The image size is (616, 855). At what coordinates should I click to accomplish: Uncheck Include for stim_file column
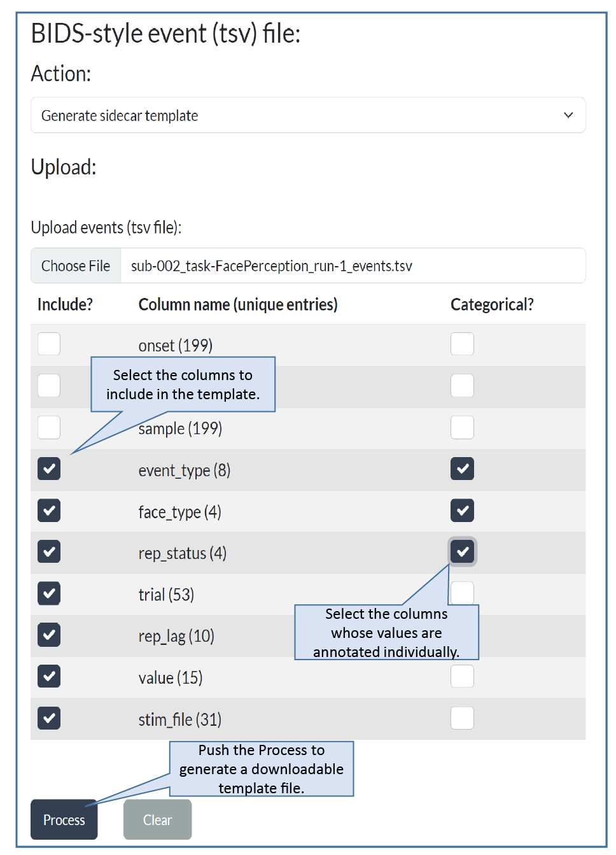pyautogui.click(x=49, y=718)
